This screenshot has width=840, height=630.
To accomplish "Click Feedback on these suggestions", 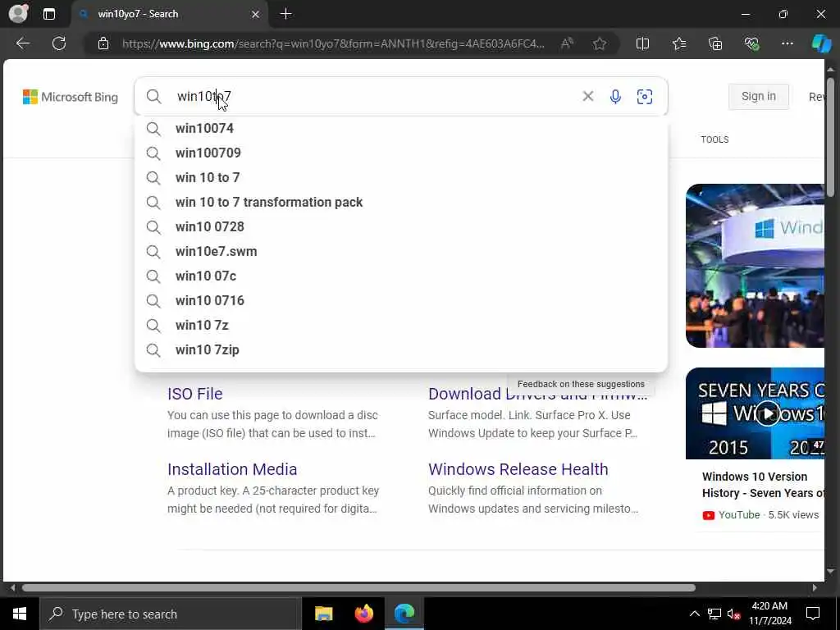I will tap(581, 384).
